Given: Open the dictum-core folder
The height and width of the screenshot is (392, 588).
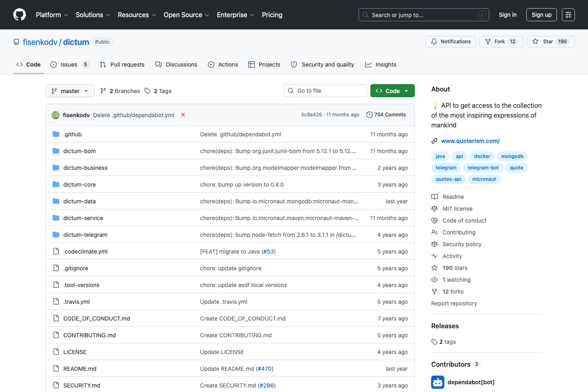Looking at the screenshot, I should click(x=80, y=185).
